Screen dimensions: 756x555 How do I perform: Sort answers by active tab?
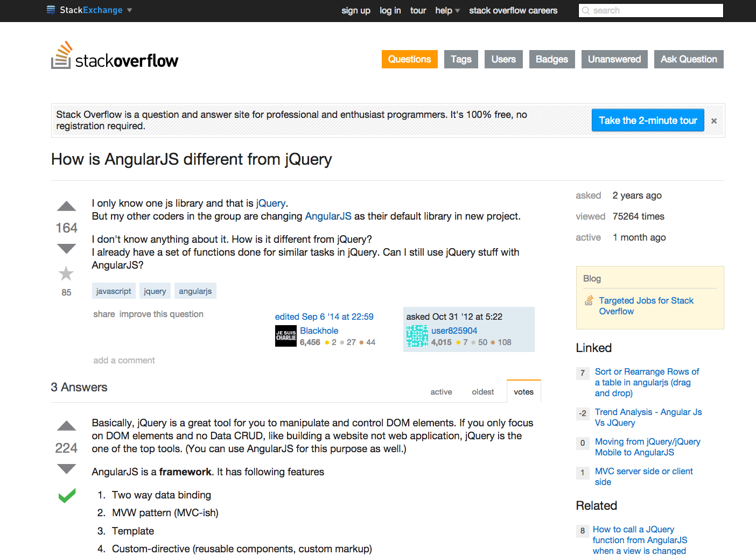[441, 392]
